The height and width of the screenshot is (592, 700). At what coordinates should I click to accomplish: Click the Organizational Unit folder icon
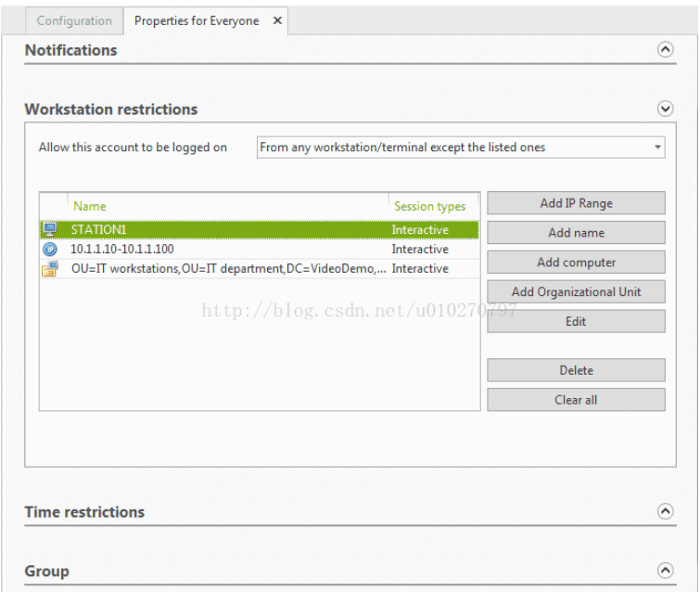pos(50,269)
